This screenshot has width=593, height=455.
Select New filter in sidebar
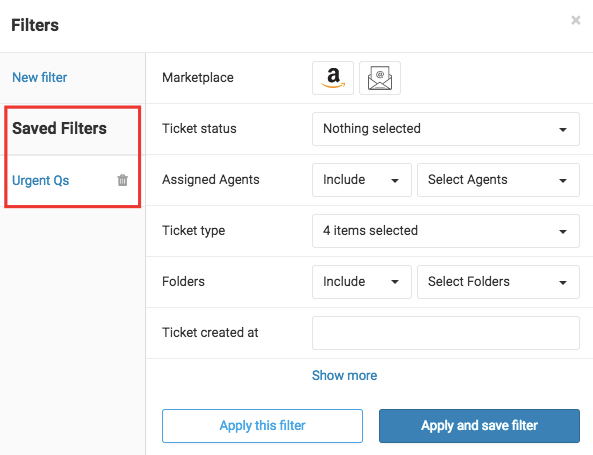[x=40, y=77]
